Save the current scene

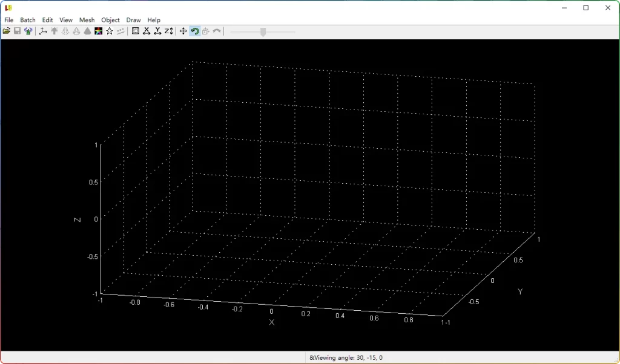tap(16, 31)
